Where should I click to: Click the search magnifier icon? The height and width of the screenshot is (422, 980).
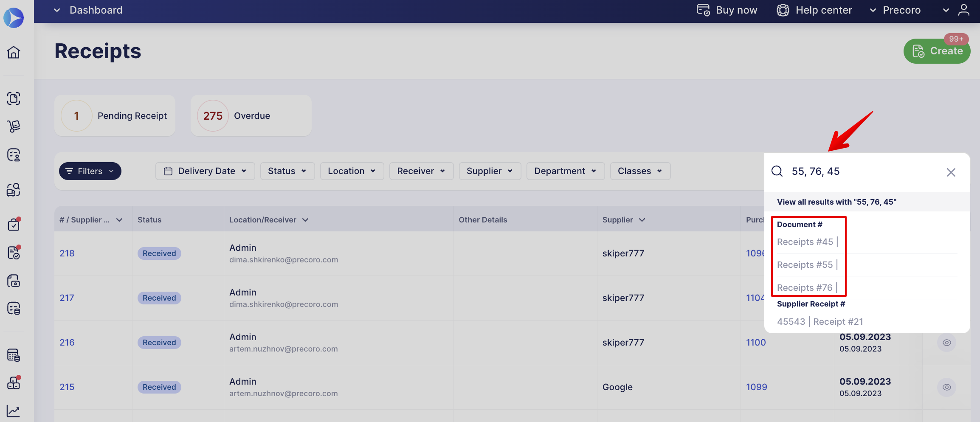(x=777, y=171)
